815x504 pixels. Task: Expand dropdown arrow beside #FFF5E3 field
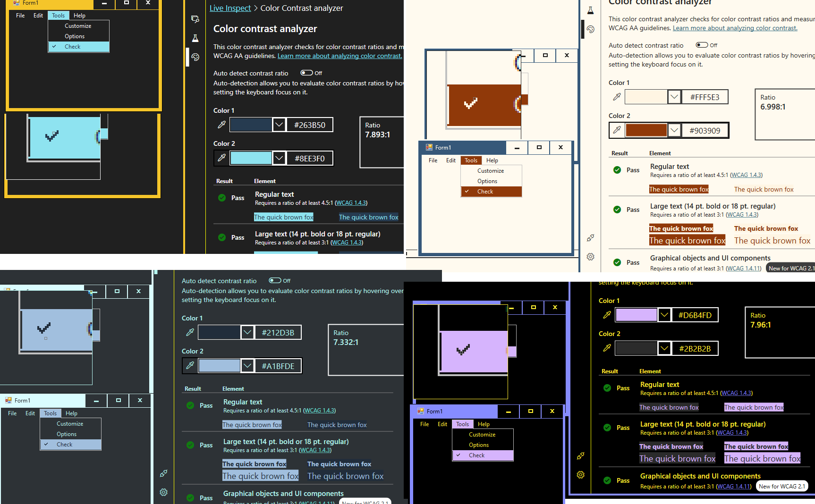coord(674,97)
